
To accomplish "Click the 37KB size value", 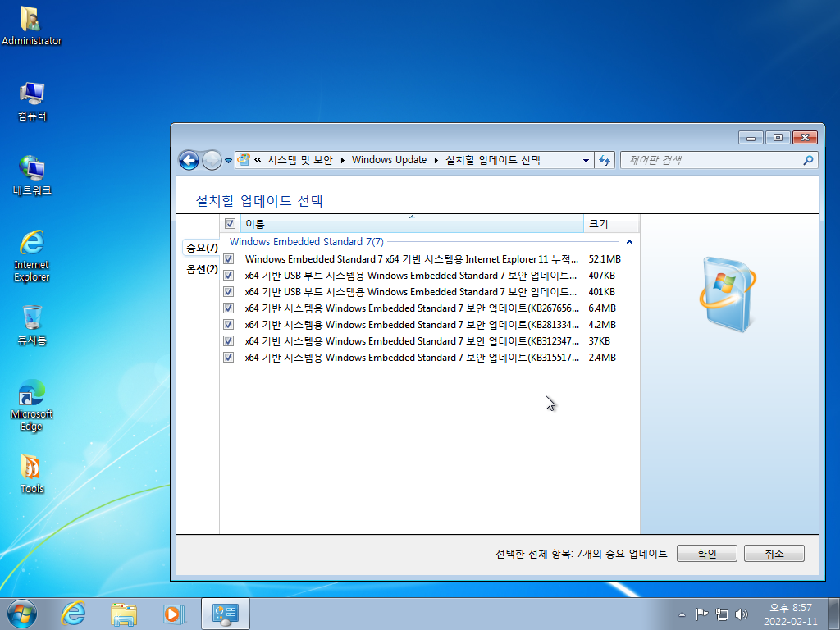I will (x=599, y=340).
